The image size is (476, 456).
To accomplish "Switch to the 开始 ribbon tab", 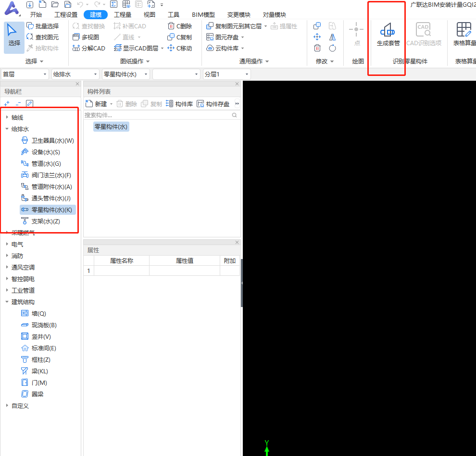I will pyautogui.click(x=36, y=14).
